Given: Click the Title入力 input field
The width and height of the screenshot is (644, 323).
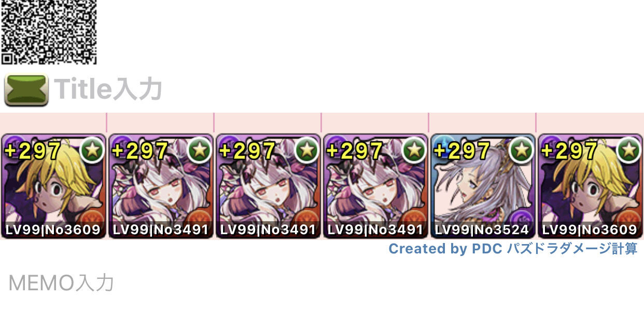Looking at the screenshot, I should tap(108, 89).
